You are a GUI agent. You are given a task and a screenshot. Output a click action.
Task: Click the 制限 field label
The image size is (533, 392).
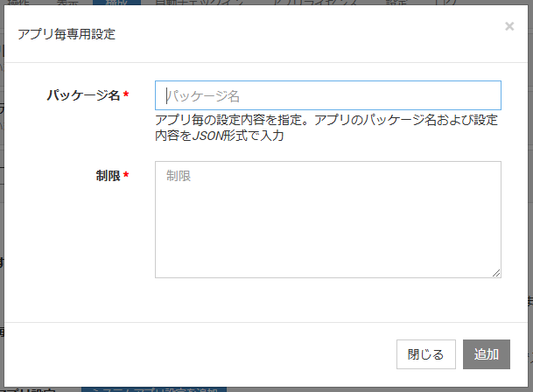[x=108, y=176]
